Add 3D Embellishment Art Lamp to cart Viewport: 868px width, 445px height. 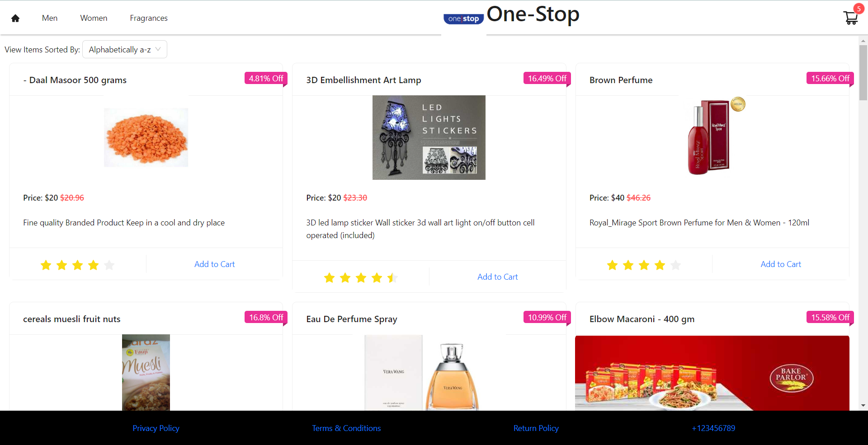click(497, 277)
